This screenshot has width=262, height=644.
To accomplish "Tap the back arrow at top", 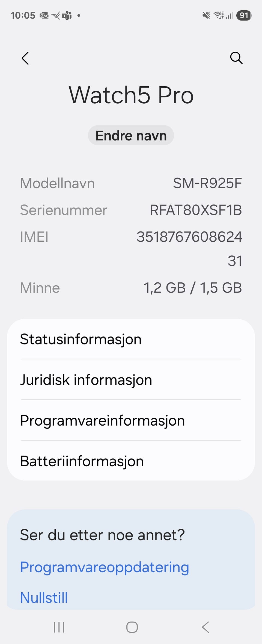I will click(25, 58).
